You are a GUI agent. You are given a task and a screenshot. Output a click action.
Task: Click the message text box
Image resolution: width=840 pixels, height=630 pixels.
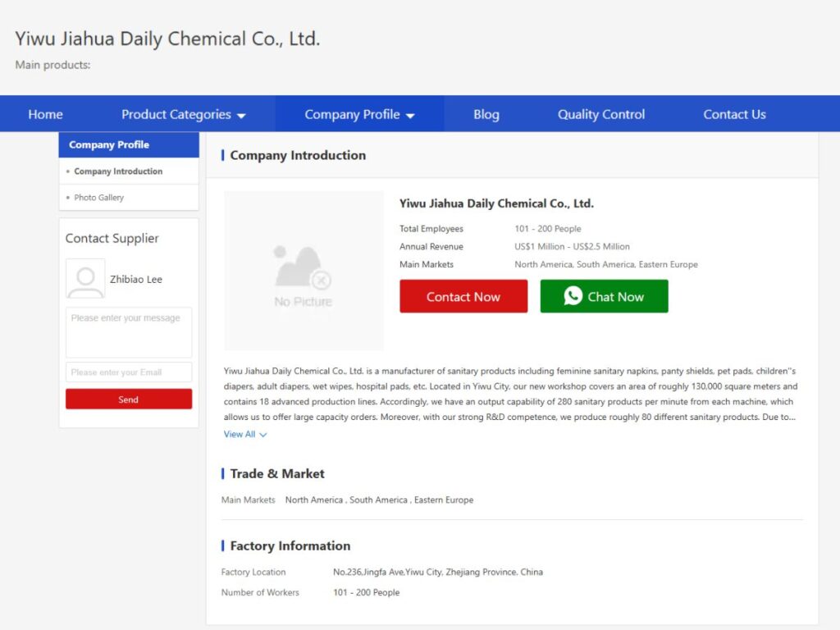pos(129,332)
